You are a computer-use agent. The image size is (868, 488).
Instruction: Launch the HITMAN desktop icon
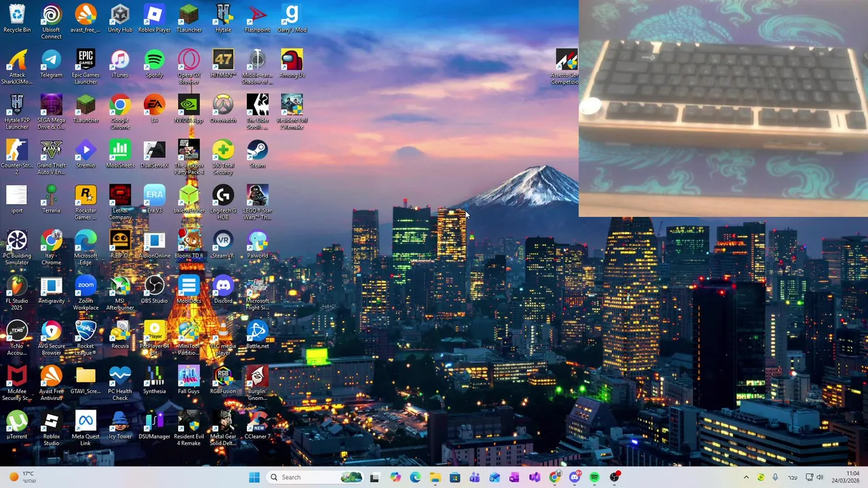pyautogui.click(x=223, y=64)
